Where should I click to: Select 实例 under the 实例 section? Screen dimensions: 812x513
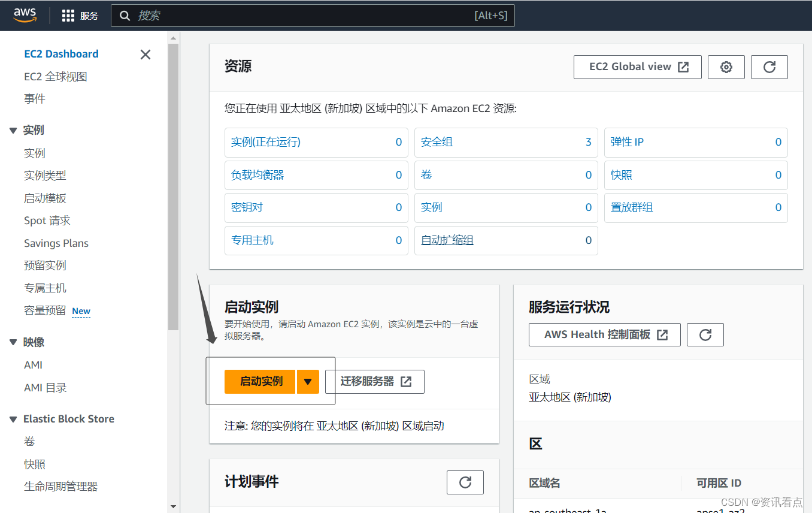tap(35, 153)
